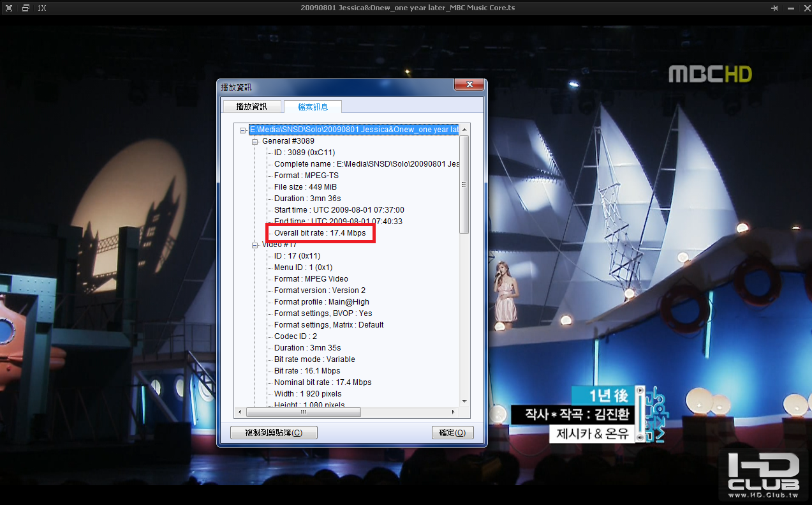This screenshot has width=812, height=505.
Task: Select the "End time : UTC 2009-08-01 07:40:33" row
Action: 338,222
